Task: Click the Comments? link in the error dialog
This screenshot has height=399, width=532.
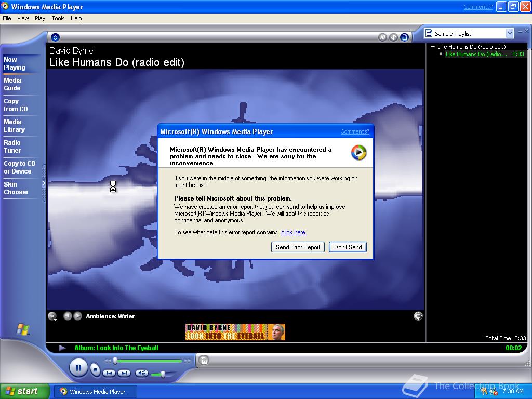Action: tap(355, 131)
